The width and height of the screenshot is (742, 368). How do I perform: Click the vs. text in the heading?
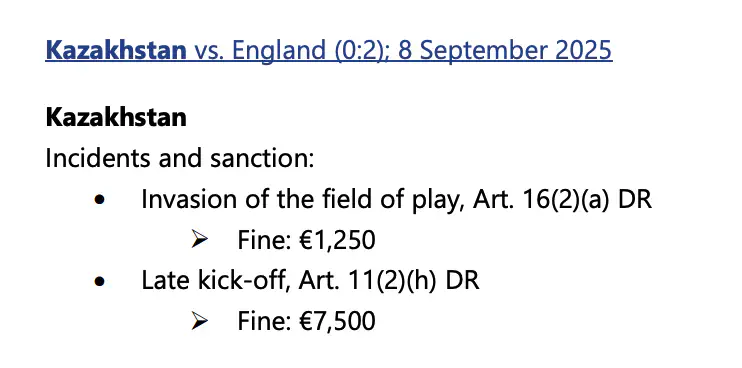coord(209,51)
